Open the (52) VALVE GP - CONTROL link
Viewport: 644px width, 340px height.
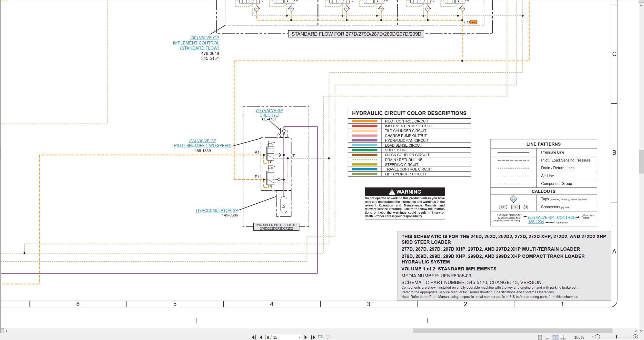[x=551, y=217]
